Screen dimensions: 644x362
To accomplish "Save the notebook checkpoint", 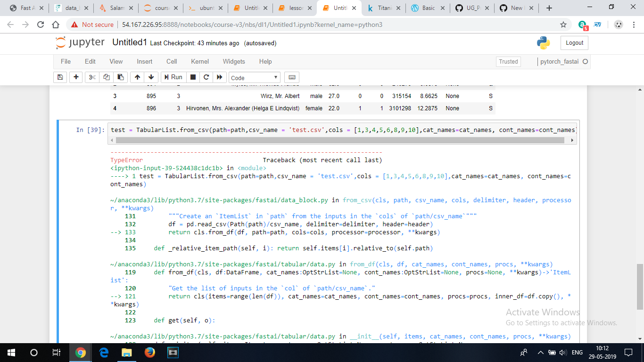I will point(60,77).
